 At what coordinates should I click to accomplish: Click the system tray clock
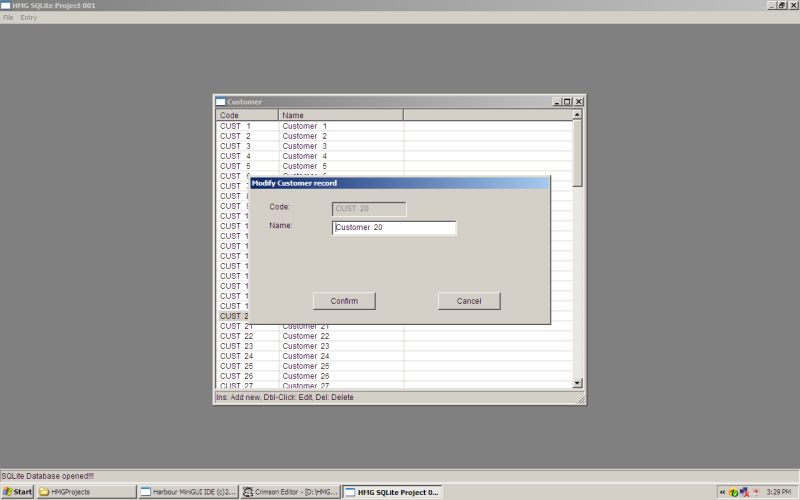pos(779,492)
